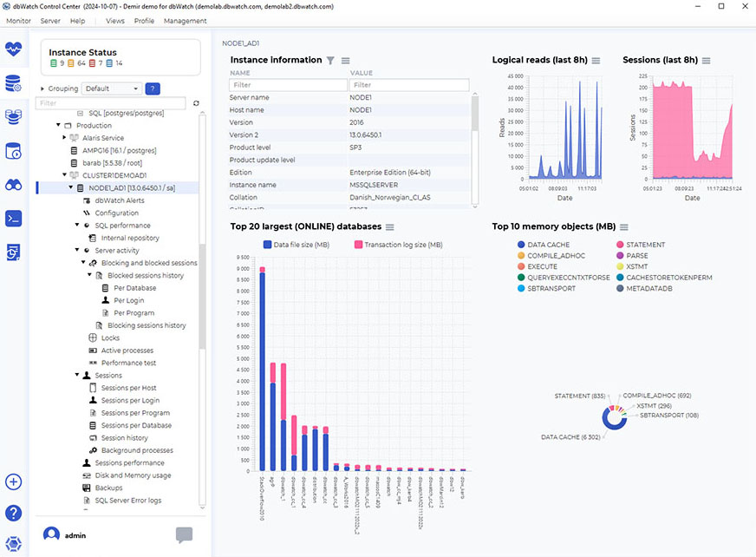Toggle the DATA CACHE legend item

click(544, 245)
